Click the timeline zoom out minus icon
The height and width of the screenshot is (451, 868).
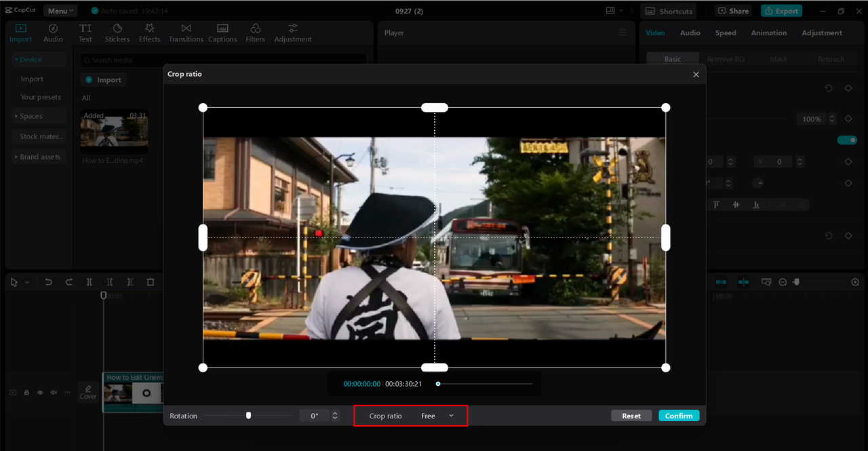[783, 282]
